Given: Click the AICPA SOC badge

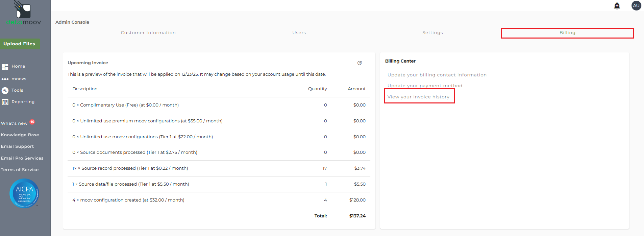Looking at the screenshot, I should coord(24,193).
